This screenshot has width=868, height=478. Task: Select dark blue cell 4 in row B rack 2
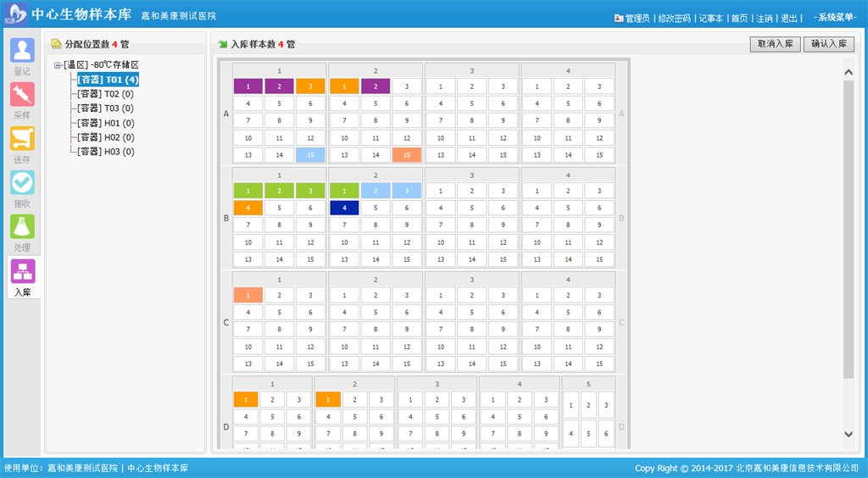coord(344,208)
